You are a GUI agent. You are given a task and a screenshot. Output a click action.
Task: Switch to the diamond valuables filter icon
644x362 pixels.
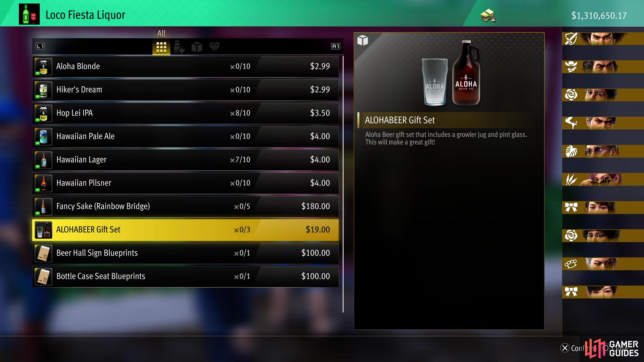214,47
